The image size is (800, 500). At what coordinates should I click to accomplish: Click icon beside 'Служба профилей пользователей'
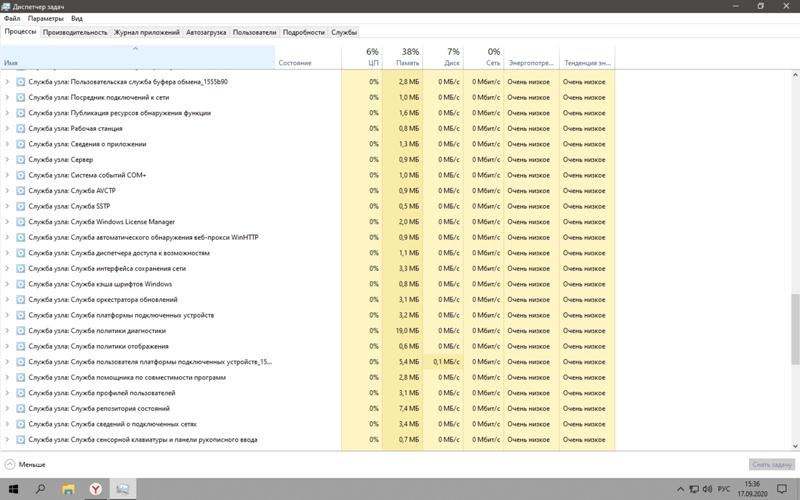pos(20,393)
